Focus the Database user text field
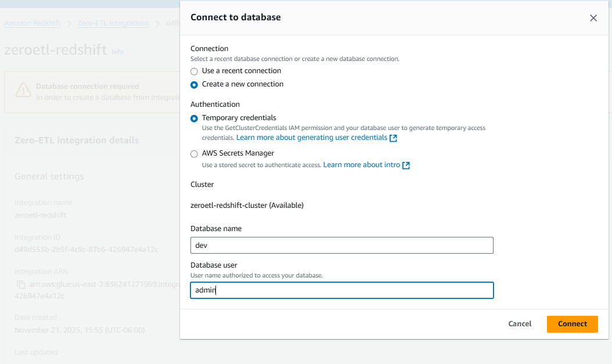Viewport: 612px width, 364px height. tap(341, 290)
